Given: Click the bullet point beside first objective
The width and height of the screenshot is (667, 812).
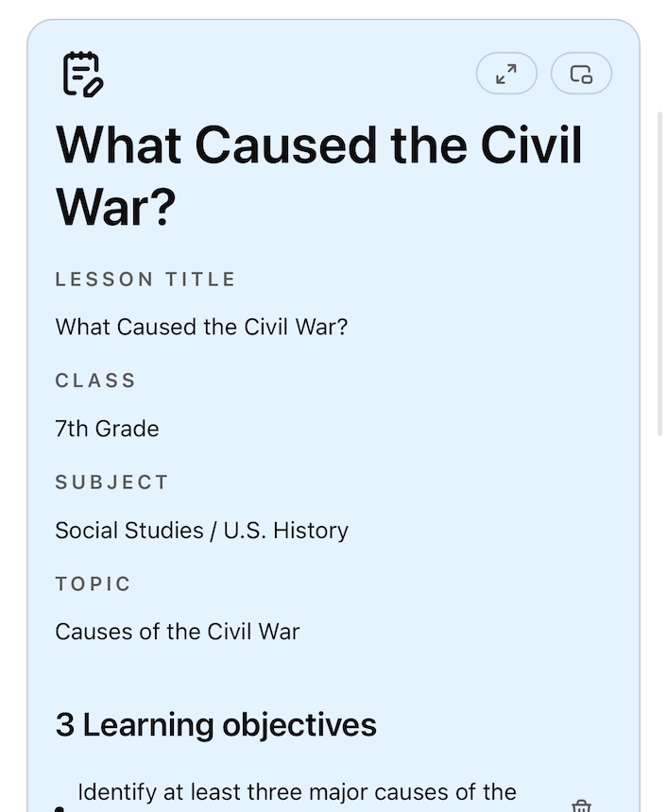Looking at the screenshot, I should tap(60, 807).
